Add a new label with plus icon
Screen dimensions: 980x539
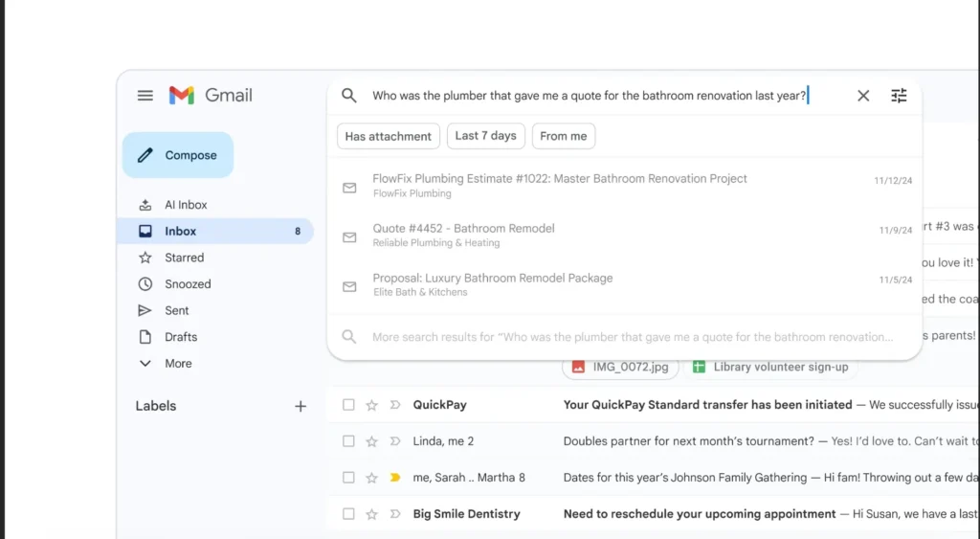point(301,406)
